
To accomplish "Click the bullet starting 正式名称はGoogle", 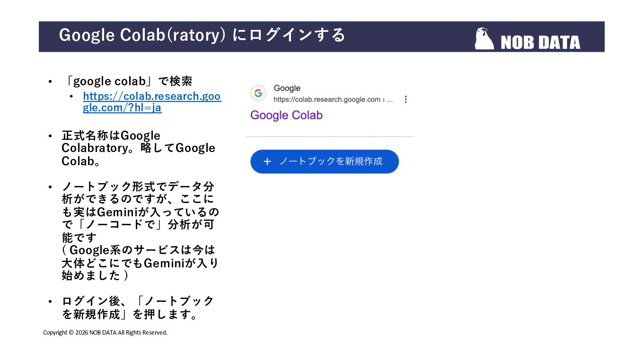I will click(139, 148).
